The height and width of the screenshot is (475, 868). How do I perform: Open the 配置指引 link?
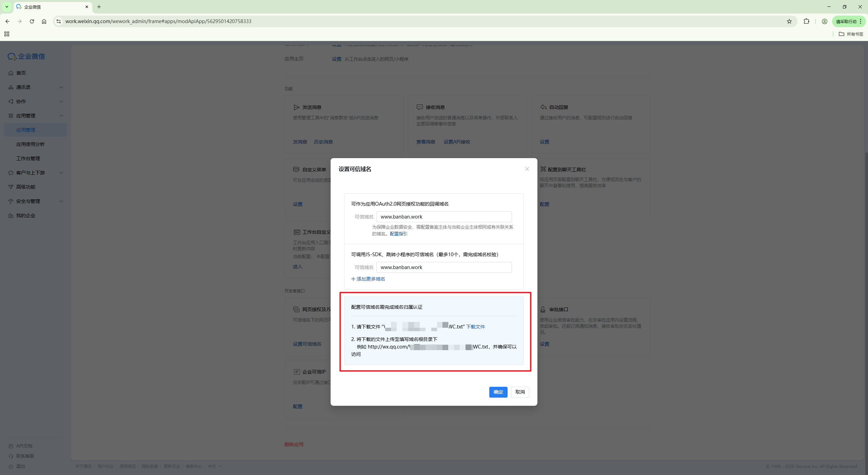coord(398,234)
